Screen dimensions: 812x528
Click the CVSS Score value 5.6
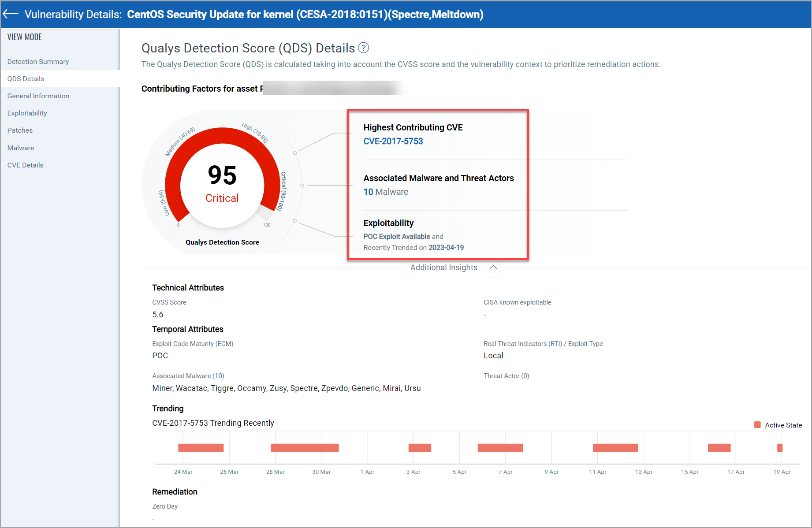pyautogui.click(x=158, y=315)
